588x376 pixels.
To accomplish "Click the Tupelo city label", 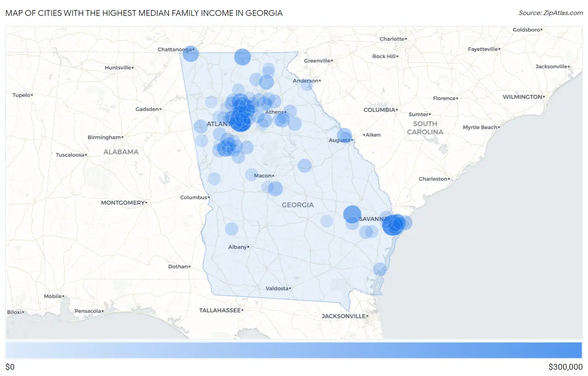I will tap(23, 95).
